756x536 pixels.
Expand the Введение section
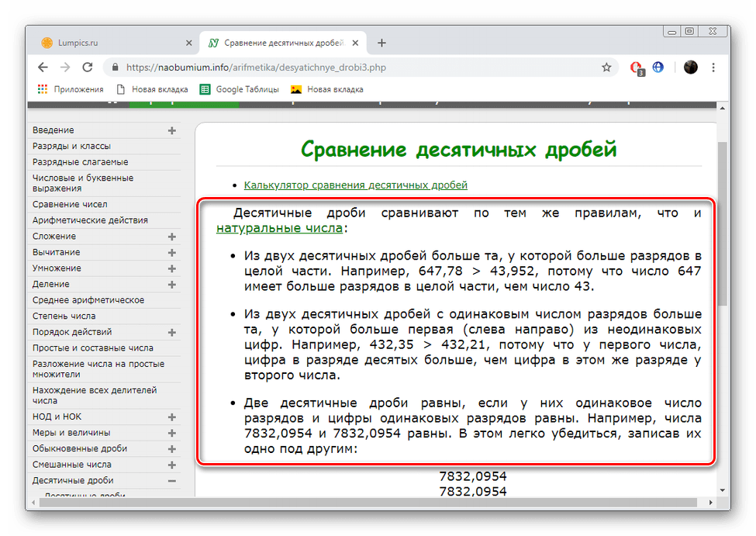coord(171,130)
